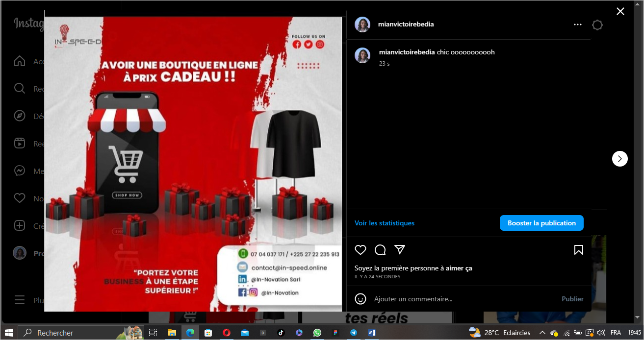
Task: Click the comment bubble icon
Action: 380,250
